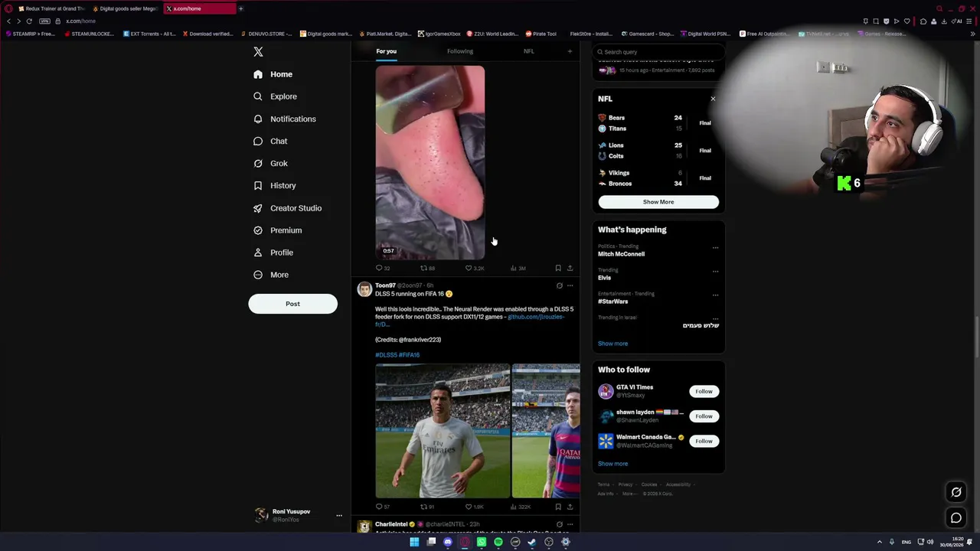Screen dimensions: 980x551
Task: Open the Bears vs Titans game score
Action: click(x=657, y=123)
